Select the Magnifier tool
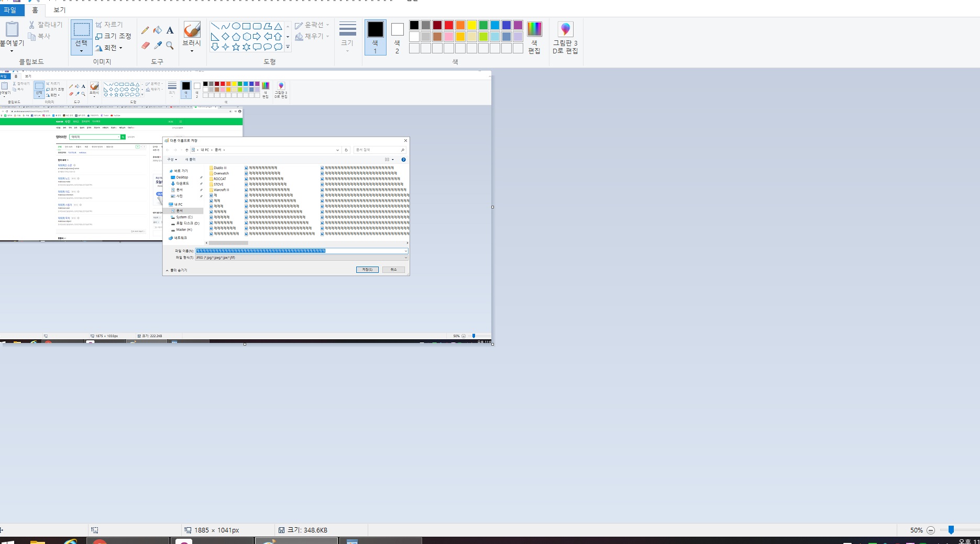Screen dimensions: 980x544 pyautogui.click(x=170, y=46)
